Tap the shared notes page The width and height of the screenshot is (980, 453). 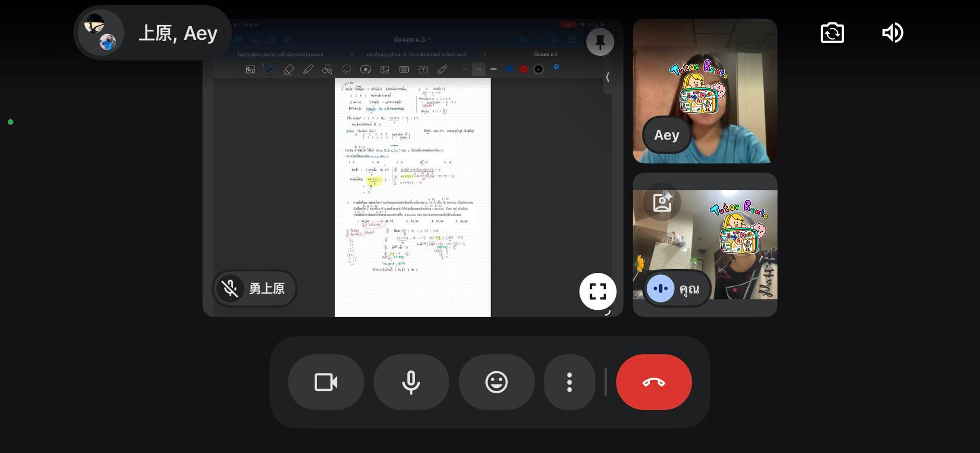(x=412, y=197)
